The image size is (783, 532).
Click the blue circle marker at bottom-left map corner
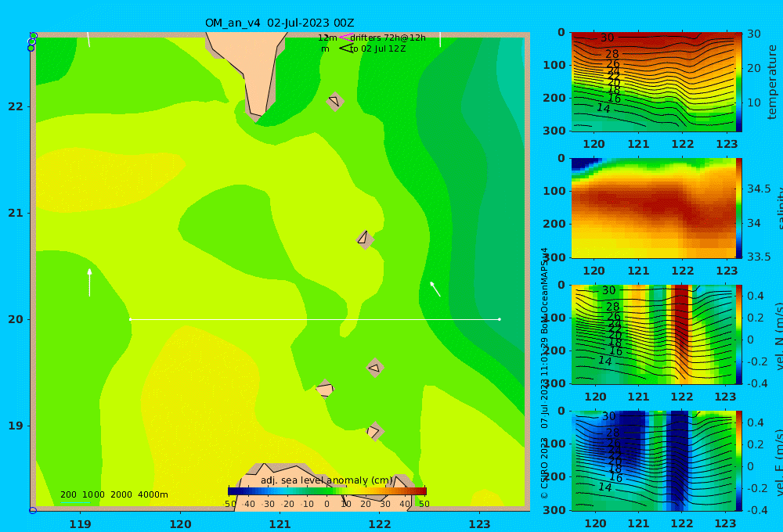click(33, 510)
